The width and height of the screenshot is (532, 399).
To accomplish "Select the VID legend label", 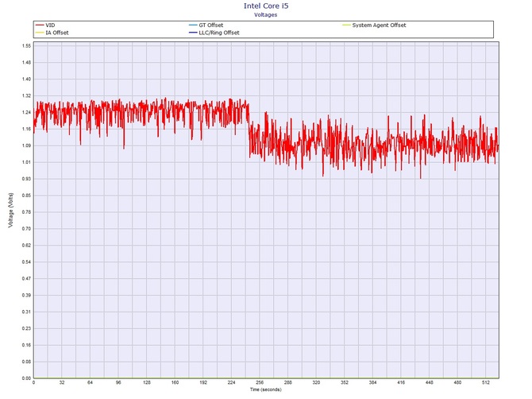I will pyautogui.click(x=50, y=25).
